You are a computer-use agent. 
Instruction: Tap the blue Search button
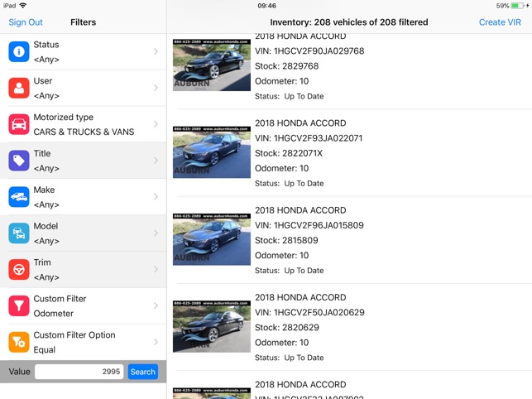(143, 372)
